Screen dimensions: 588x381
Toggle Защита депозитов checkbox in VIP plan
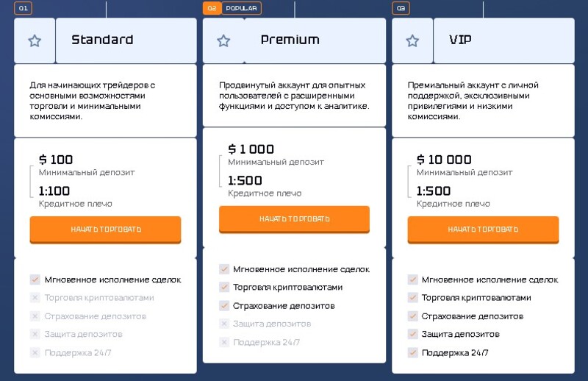tap(412, 334)
